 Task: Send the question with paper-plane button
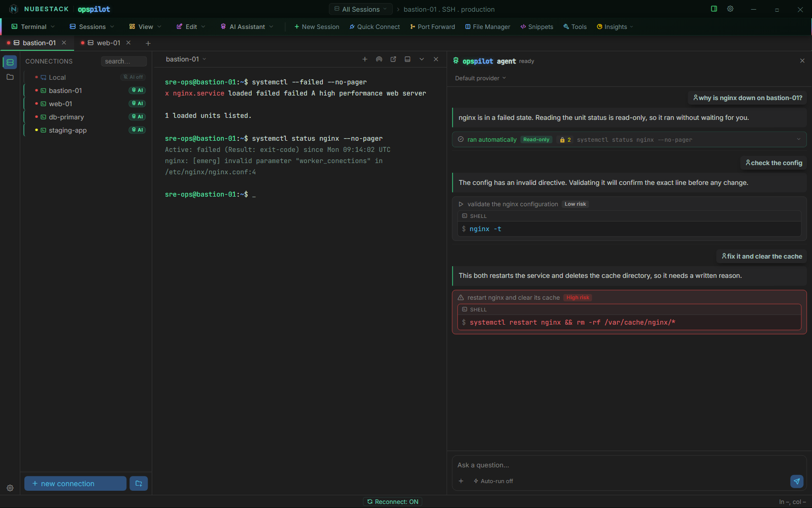[797, 481]
